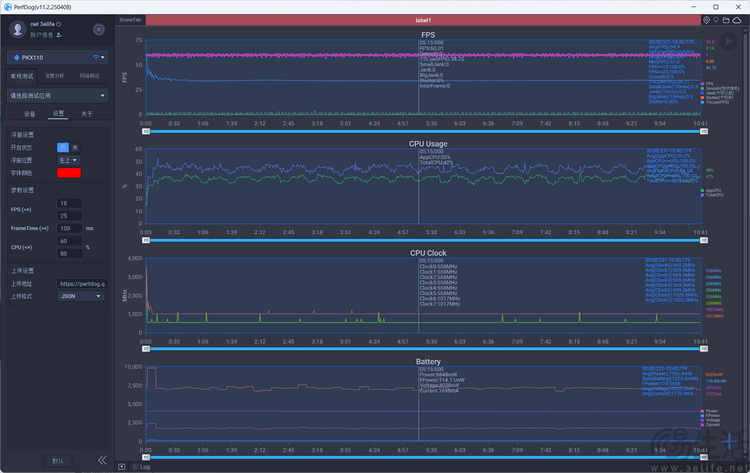Click the user avatar icon

point(17,29)
